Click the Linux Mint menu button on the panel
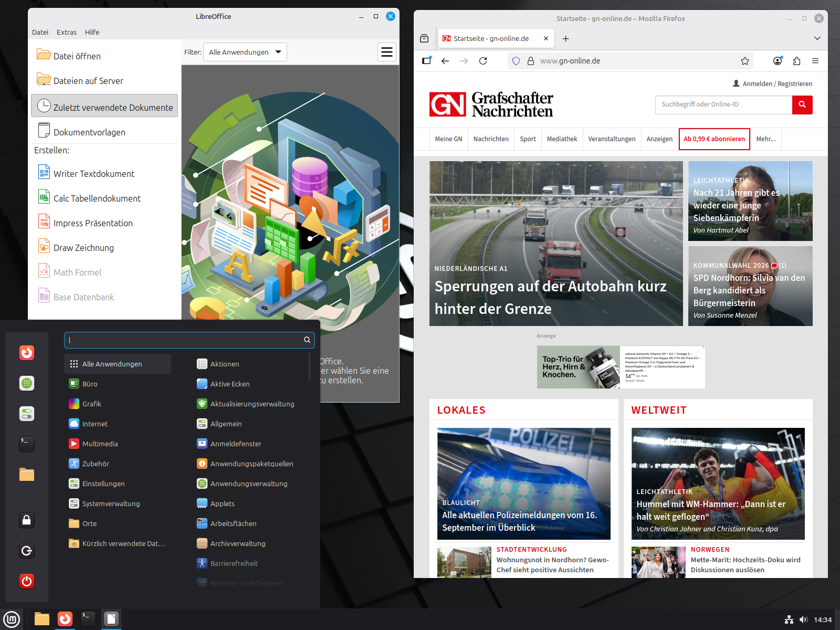 click(x=12, y=619)
